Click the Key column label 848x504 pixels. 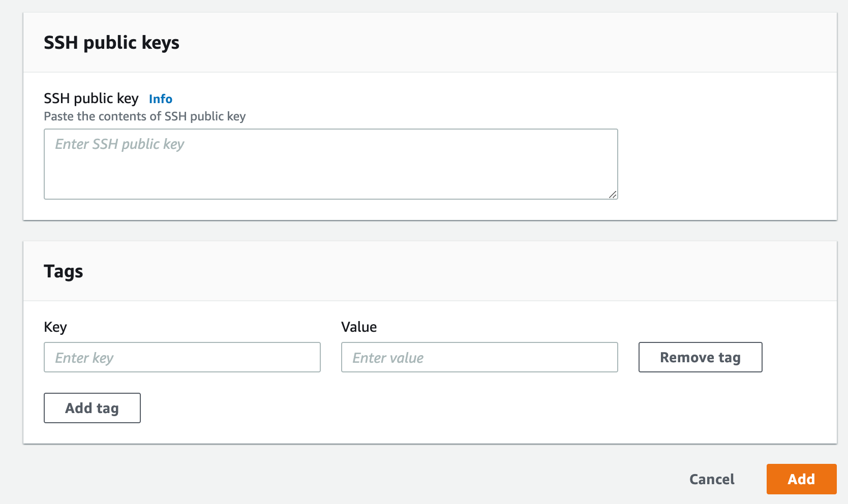55,327
